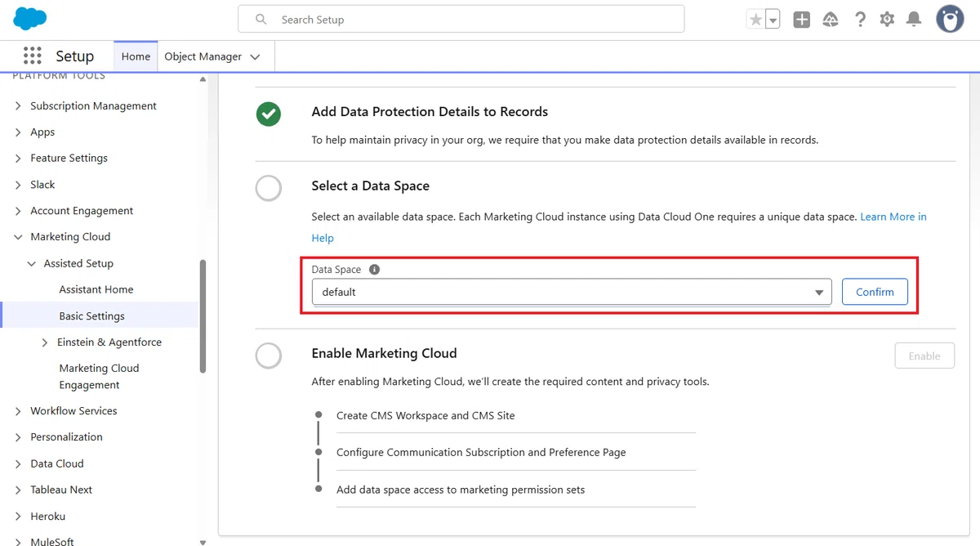Image resolution: width=980 pixels, height=546 pixels.
Task: Open the user profile avatar
Action: 950,19
